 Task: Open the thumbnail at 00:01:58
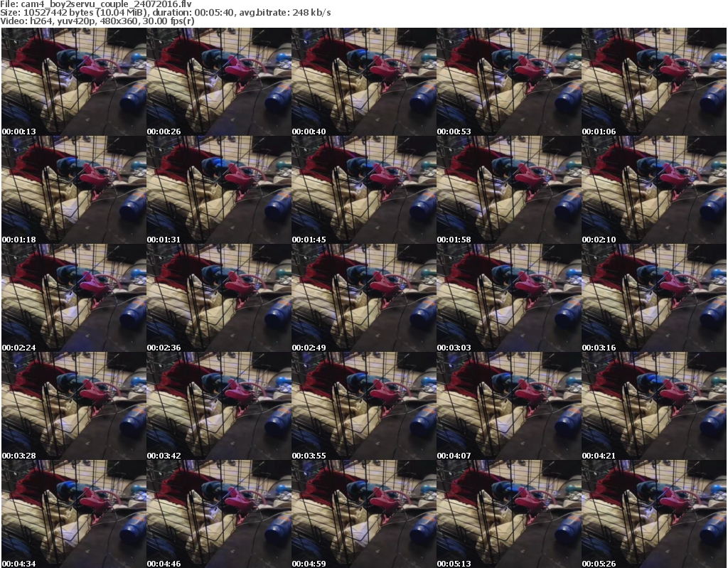[509, 190]
